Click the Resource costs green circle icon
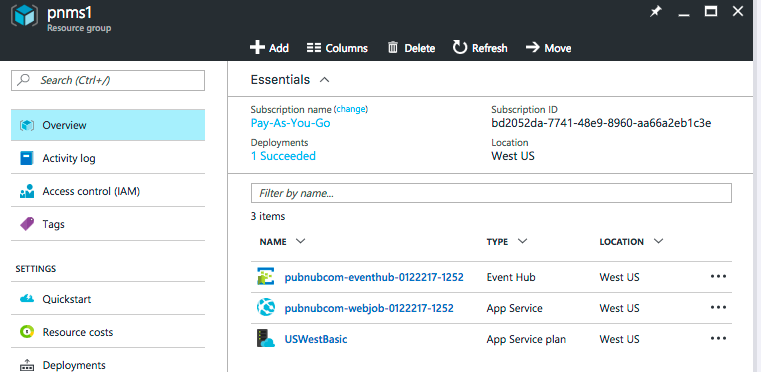This screenshot has width=761, height=372. 27,332
